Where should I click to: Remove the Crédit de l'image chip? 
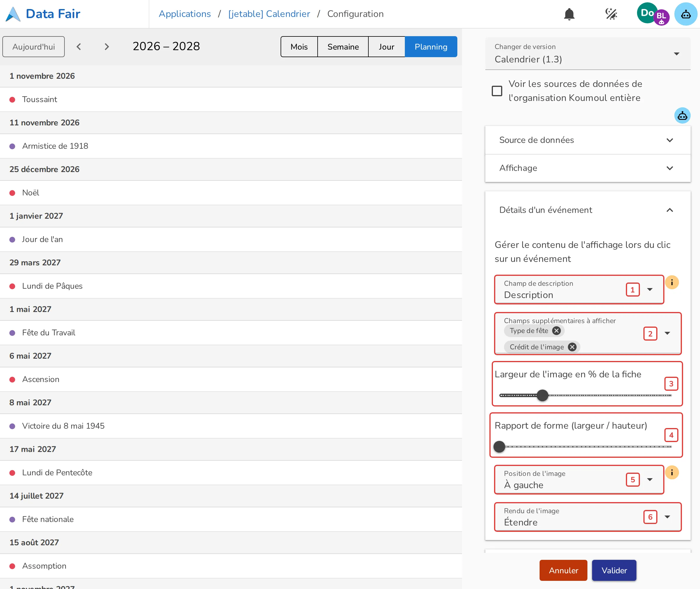[x=572, y=347]
